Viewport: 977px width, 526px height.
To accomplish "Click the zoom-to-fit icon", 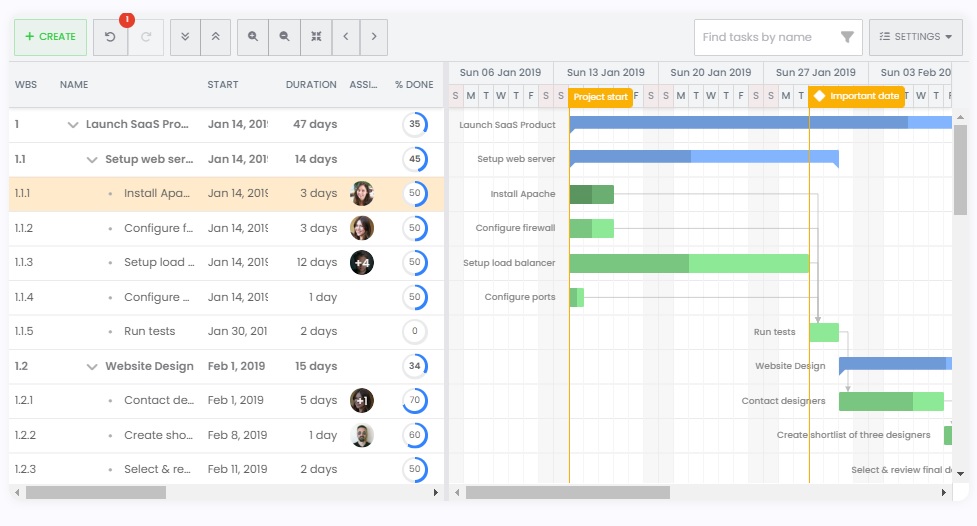I will (317, 37).
